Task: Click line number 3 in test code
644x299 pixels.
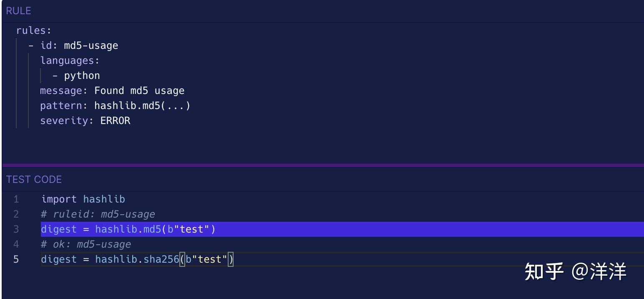Action: 16,229
